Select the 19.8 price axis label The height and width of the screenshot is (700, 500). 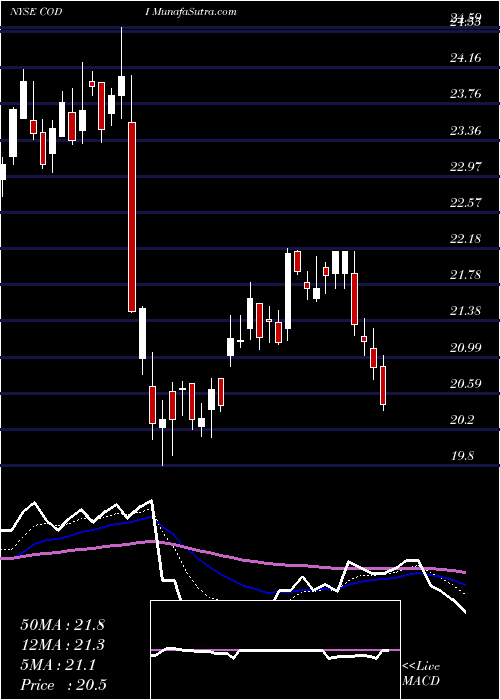pyautogui.click(x=462, y=455)
